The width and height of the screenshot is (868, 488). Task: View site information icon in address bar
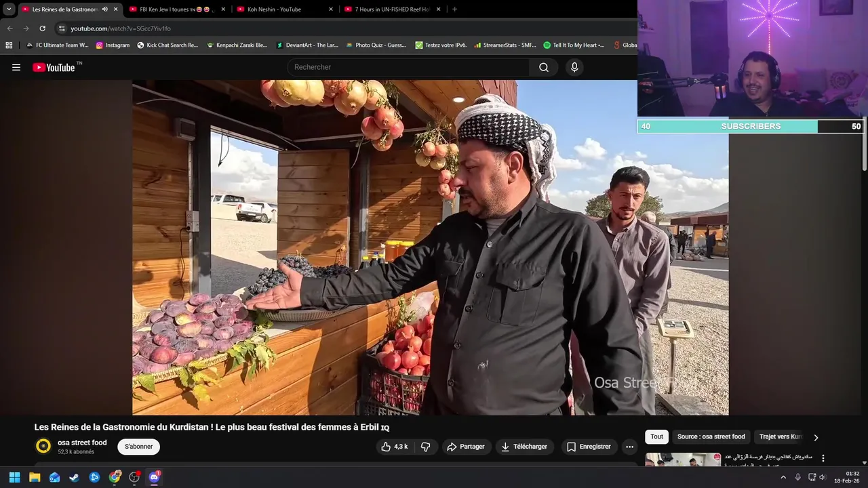click(62, 28)
